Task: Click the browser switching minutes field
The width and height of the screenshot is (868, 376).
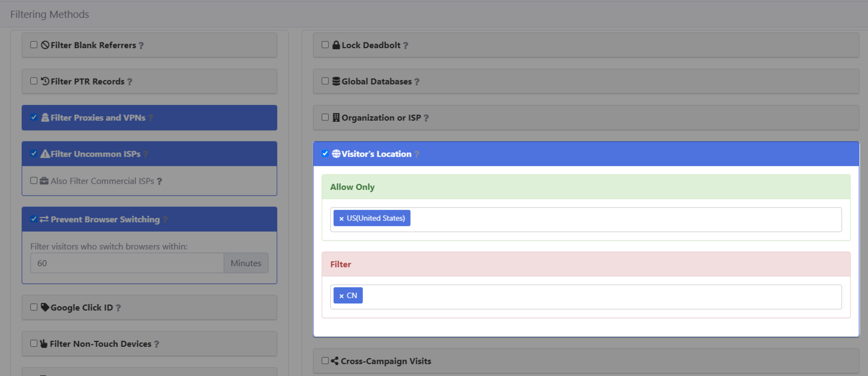Action: coord(127,263)
